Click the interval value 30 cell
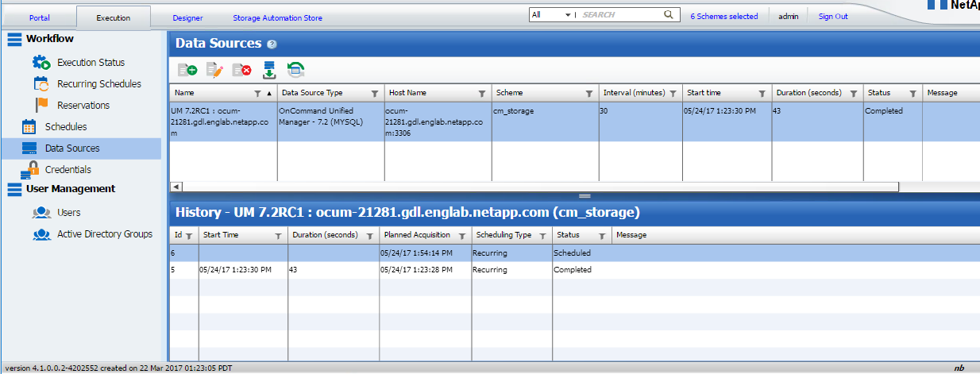 coord(640,121)
